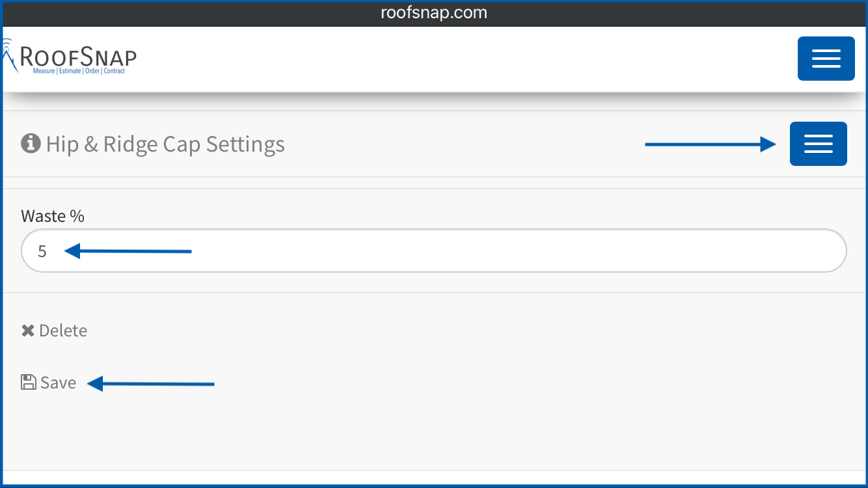Click the RoofSnap wordmark to go home
The image size is (868, 488).
point(78,57)
